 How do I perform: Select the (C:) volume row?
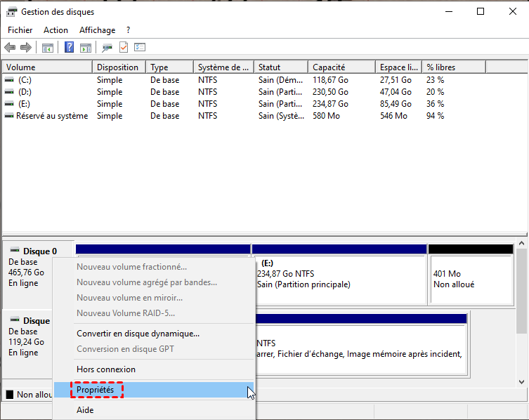point(25,80)
